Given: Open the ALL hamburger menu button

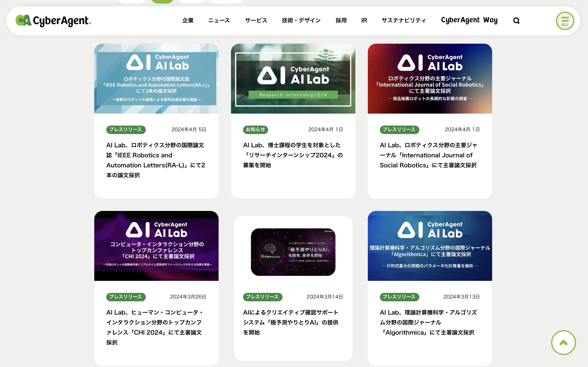Looking at the screenshot, I should [x=565, y=21].
